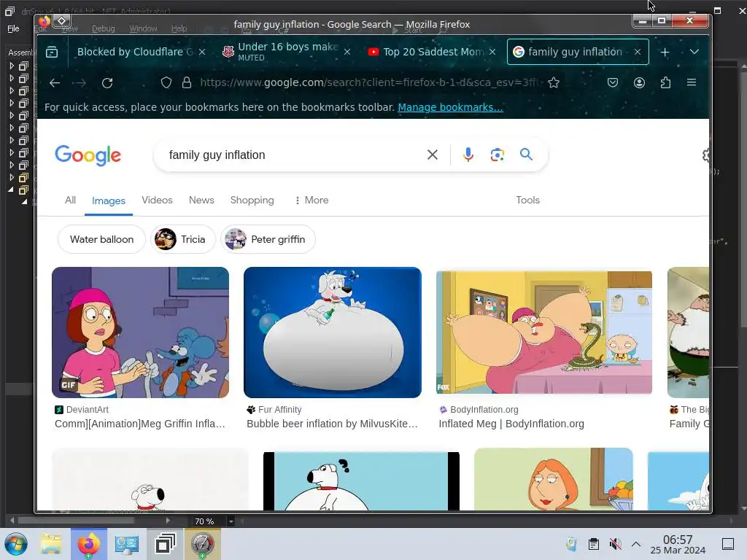Filter by Peter griffin chip

coord(268,239)
